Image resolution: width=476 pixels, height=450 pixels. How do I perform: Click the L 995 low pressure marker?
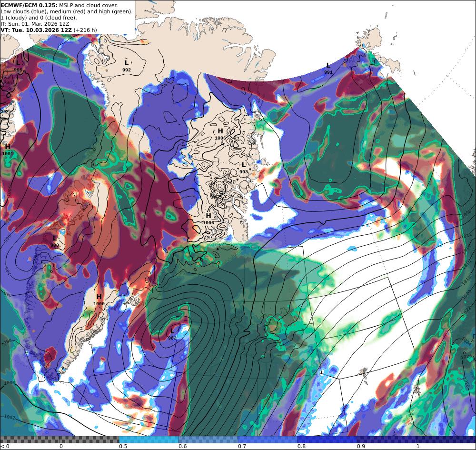[x=18, y=66]
